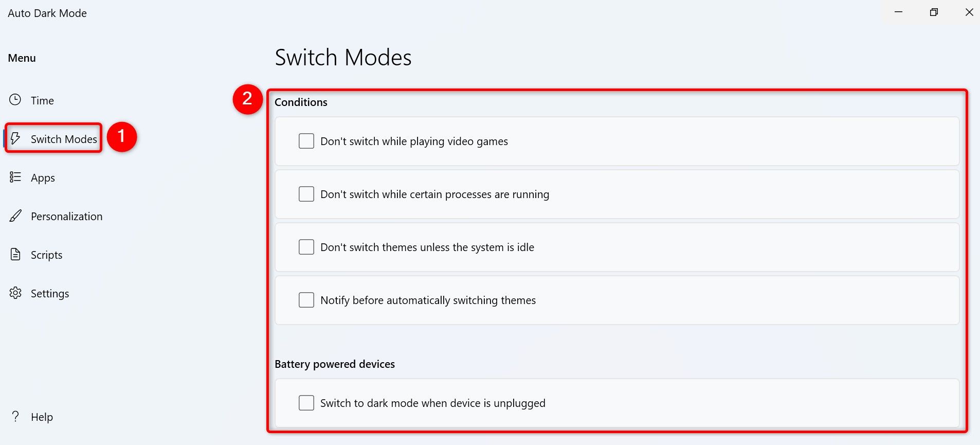
Task: Open the Time menu item
Action: point(42,101)
